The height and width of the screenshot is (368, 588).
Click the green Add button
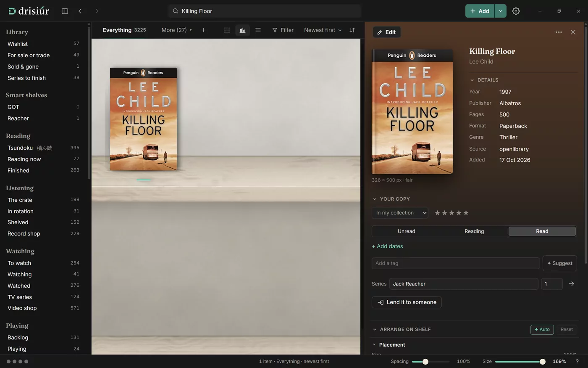pyautogui.click(x=480, y=11)
